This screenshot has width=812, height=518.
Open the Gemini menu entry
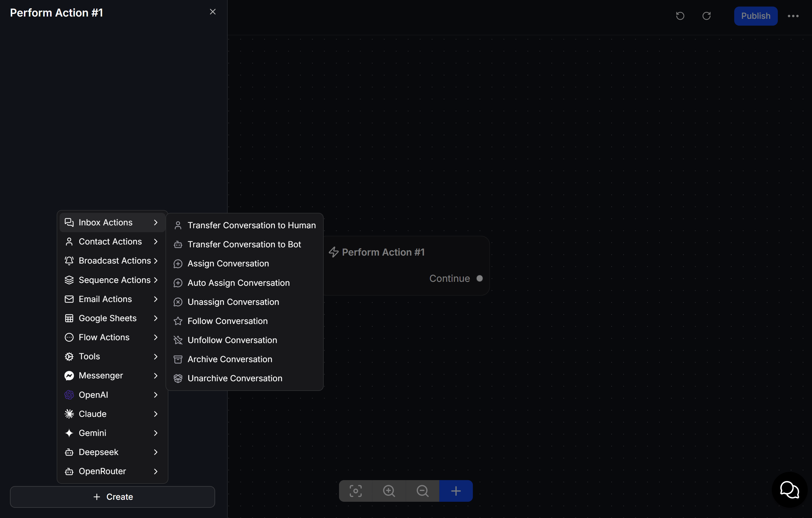(x=112, y=433)
